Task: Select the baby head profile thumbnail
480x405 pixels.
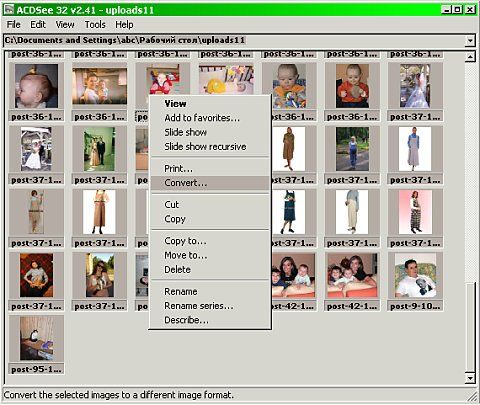Action: point(36,86)
